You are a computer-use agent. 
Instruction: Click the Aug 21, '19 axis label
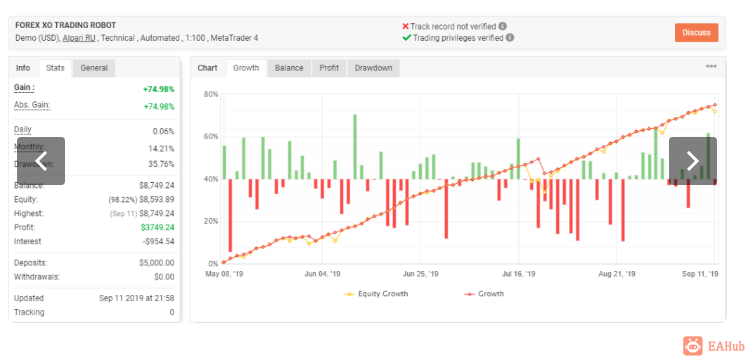617,274
